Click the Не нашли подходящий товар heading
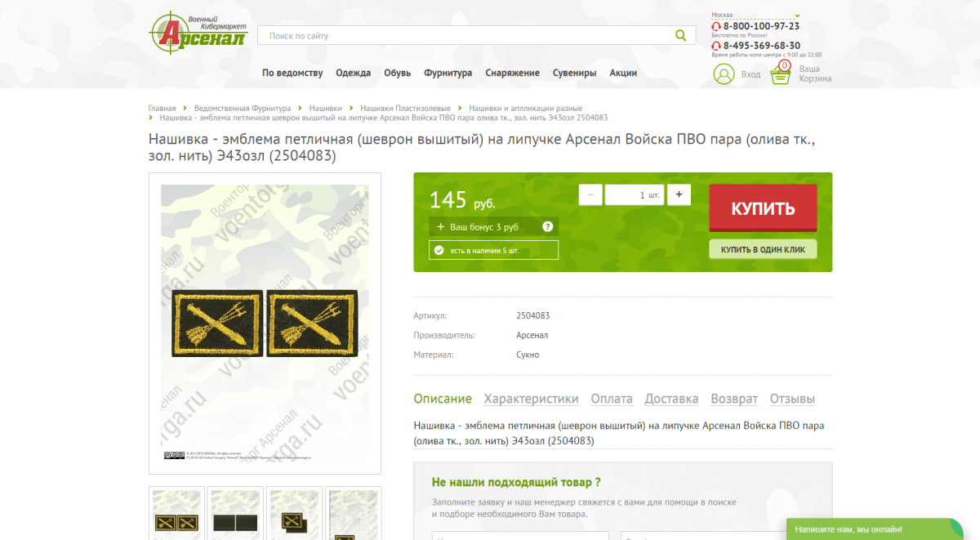Viewport: 980px width, 540px height. (x=516, y=482)
